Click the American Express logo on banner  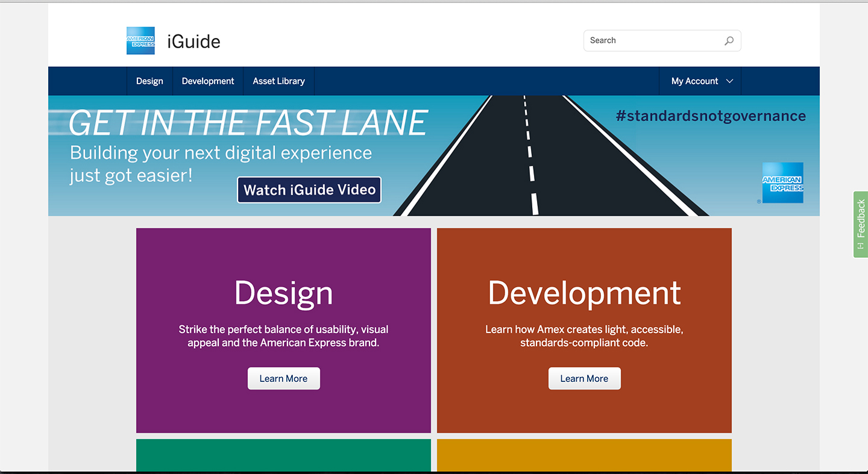[783, 182]
